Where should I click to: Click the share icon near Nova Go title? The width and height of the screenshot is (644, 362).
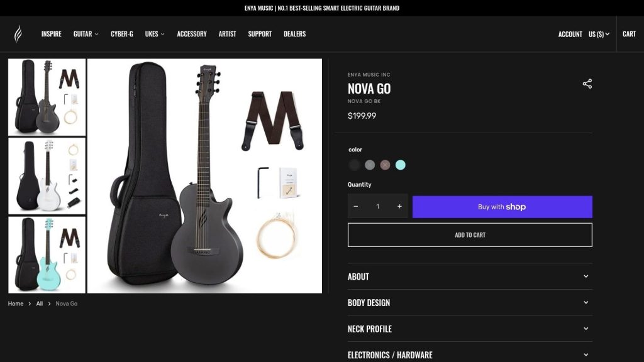click(x=587, y=84)
